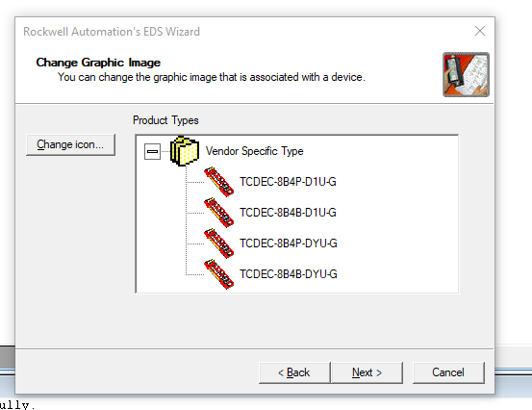
Task: Click the wizard header graphic image
Action: (466, 75)
